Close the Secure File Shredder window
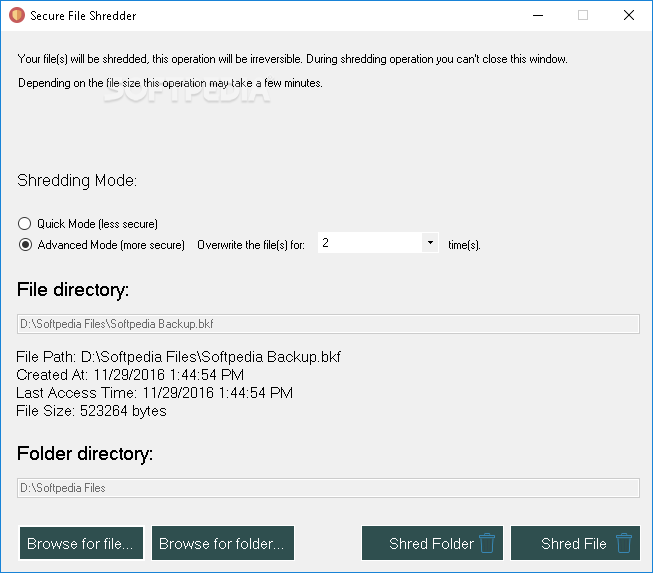The image size is (653, 573). [629, 15]
